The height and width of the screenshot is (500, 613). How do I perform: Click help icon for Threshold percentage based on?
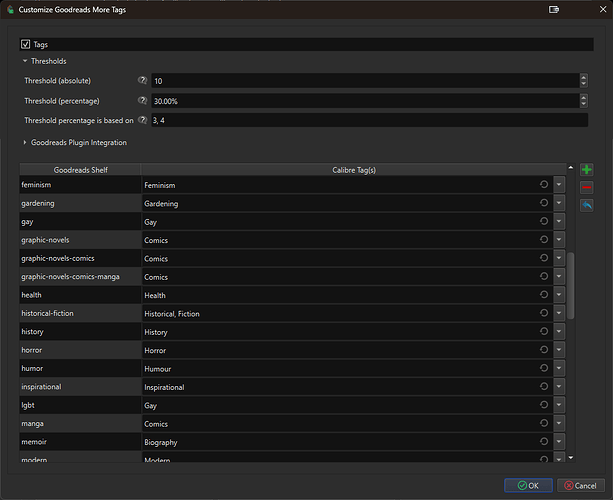(x=142, y=120)
